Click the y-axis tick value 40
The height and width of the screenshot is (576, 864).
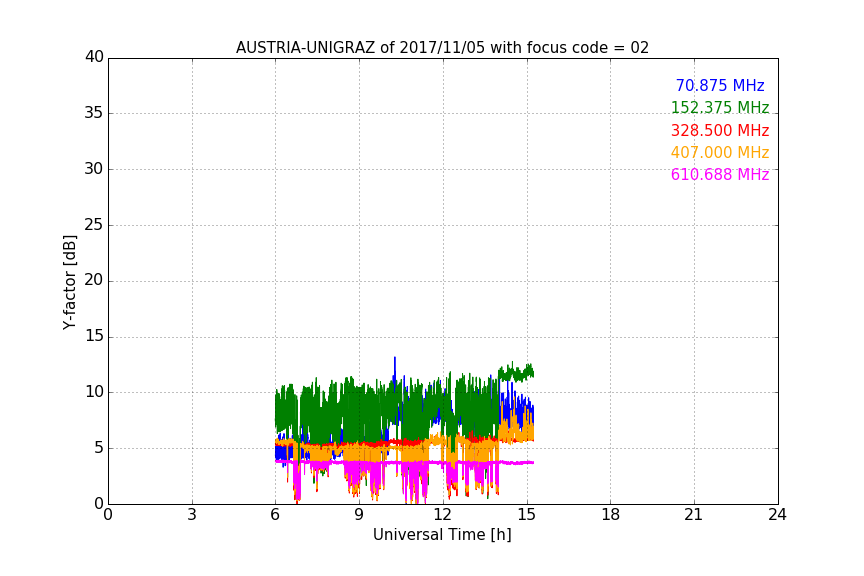point(94,57)
